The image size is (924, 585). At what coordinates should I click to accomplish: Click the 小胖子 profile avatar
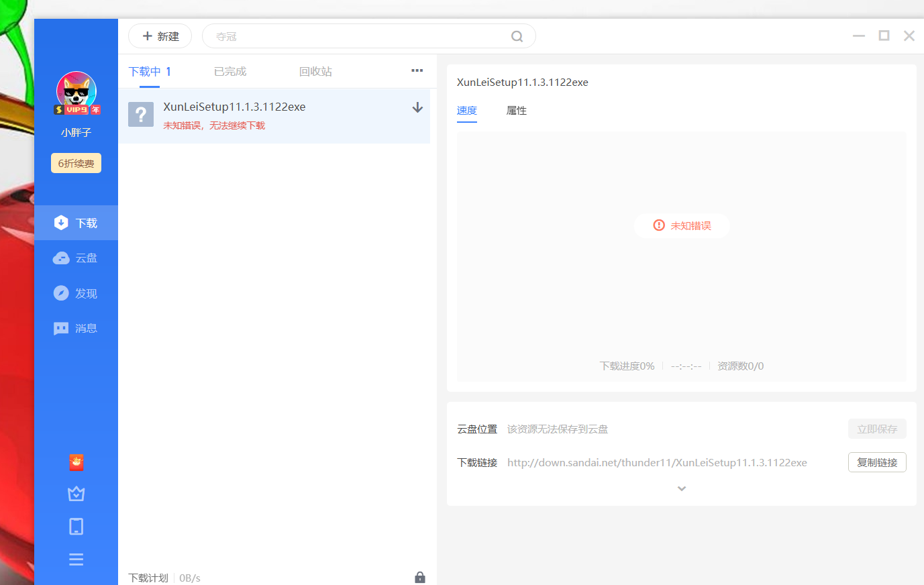click(76, 93)
